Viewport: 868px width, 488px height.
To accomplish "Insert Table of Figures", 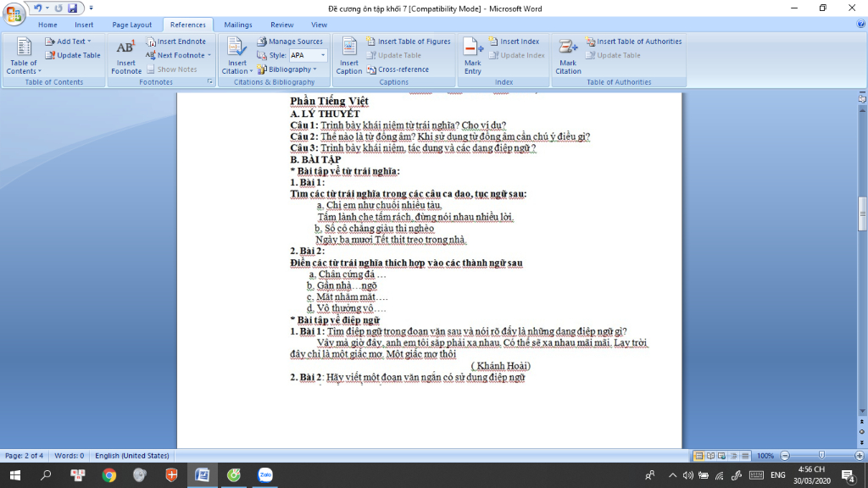I will pos(409,42).
